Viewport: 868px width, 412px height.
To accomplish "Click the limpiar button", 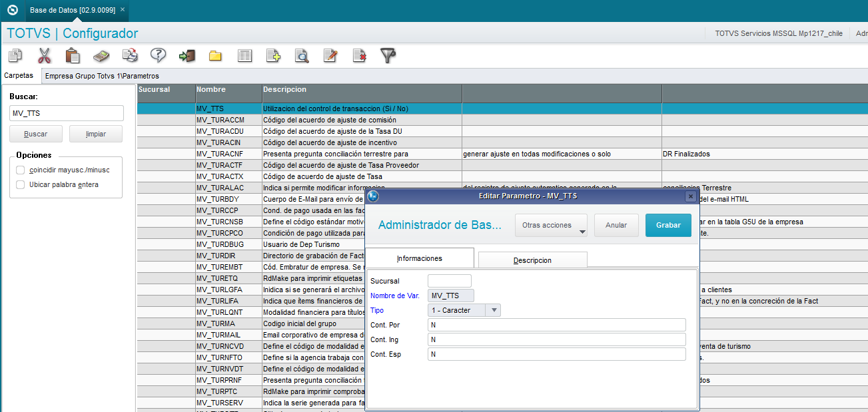I will coord(96,134).
